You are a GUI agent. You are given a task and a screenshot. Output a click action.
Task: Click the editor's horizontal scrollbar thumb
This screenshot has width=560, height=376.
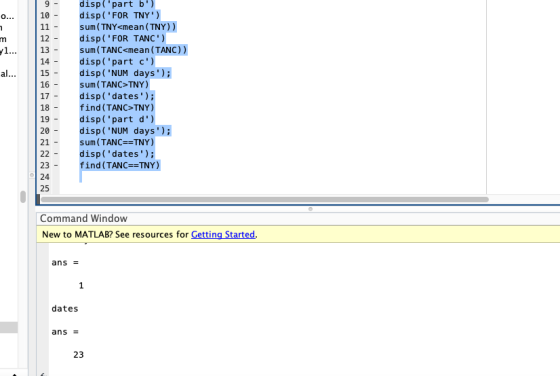point(265,200)
